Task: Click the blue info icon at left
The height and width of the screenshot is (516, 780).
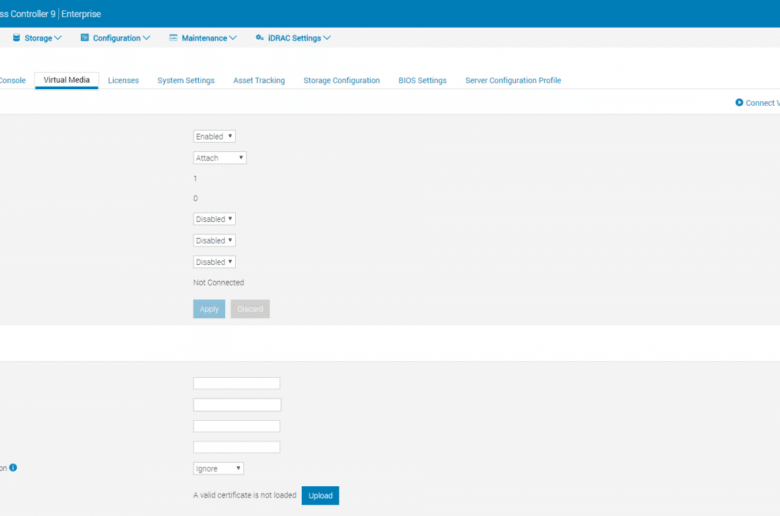Action: click(13, 467)
